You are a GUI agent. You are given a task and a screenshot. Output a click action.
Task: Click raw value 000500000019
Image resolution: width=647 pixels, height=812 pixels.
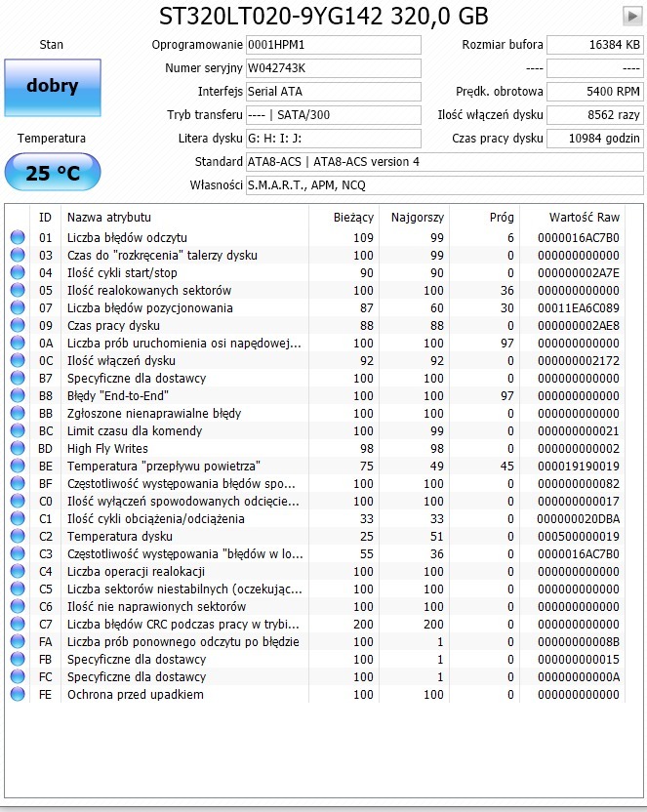578,537
